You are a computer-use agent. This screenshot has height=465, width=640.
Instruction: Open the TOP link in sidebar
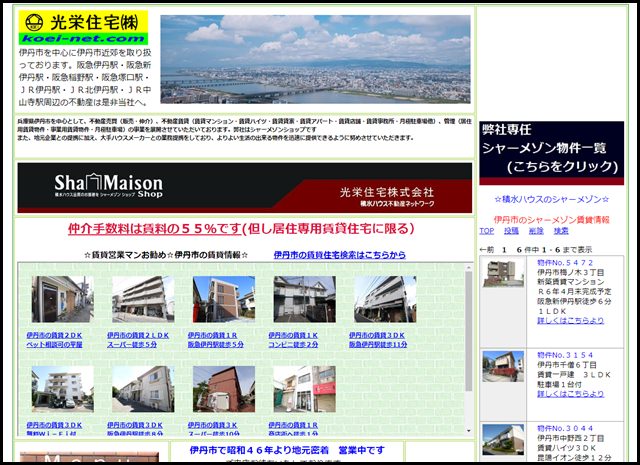pyautogui.click(x=487, y=231)
